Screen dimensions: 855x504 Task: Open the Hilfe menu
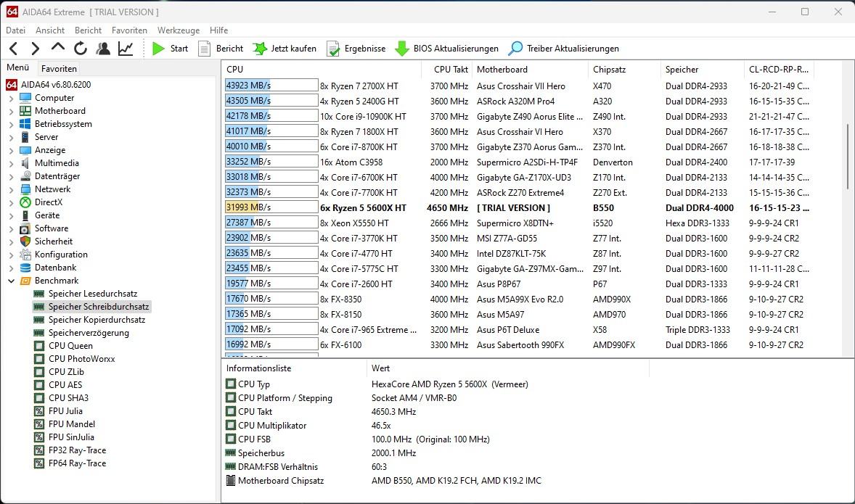pos(218,30)
